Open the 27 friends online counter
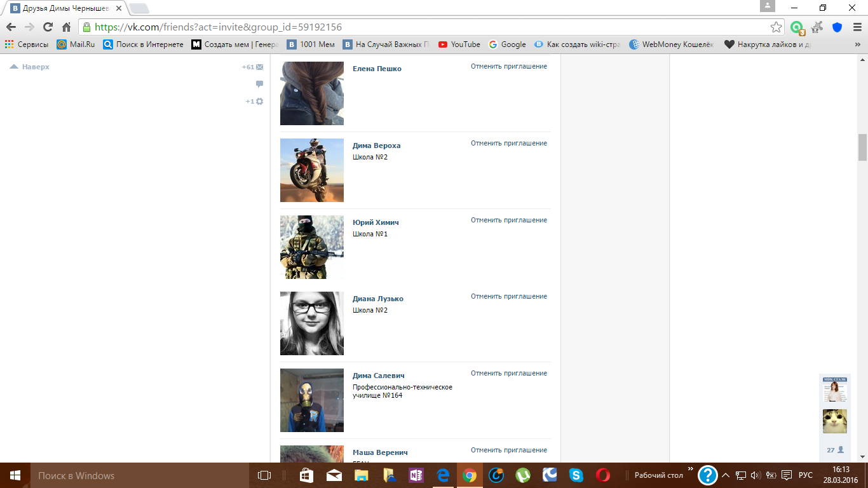Viewport: 868px width, 488px height. 835,450
